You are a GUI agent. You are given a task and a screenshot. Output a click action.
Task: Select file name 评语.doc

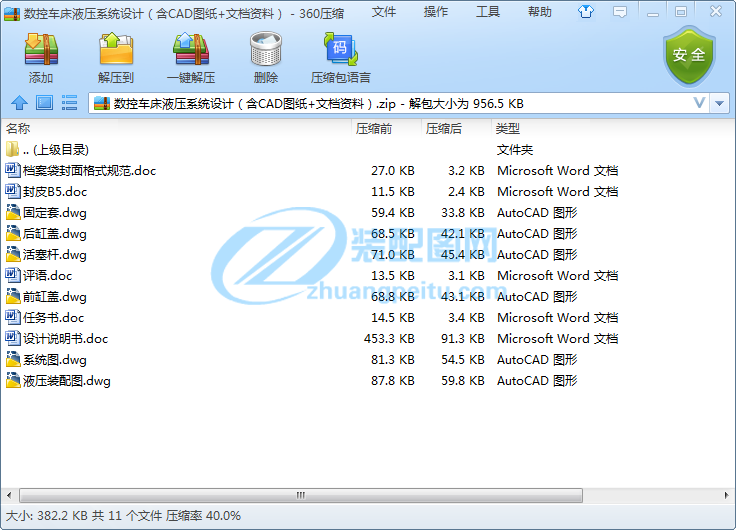click(x=47, y=276)
